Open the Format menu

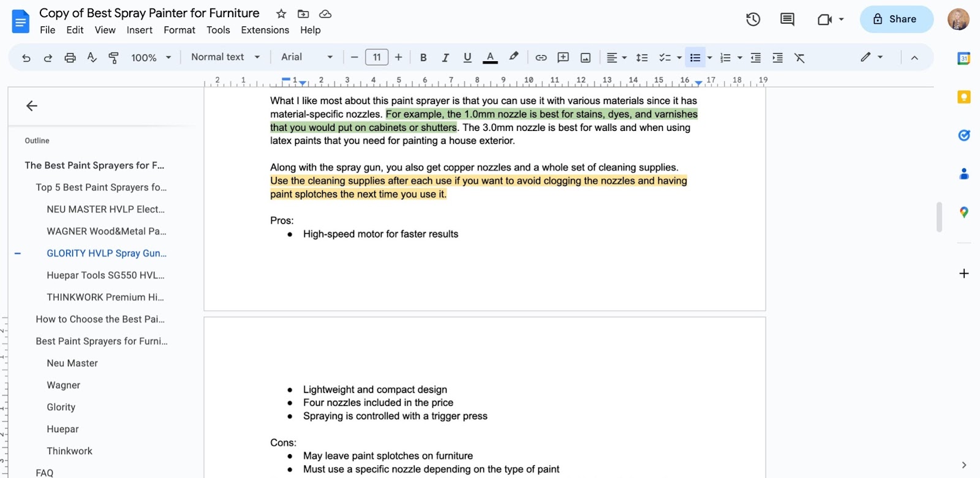[x=179, y=30]
